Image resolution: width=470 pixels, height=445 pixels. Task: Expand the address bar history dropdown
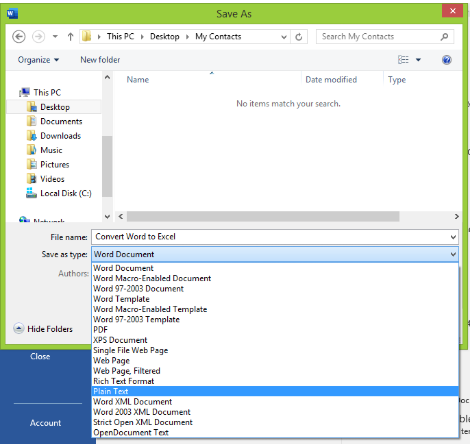[x=284, y=37]
